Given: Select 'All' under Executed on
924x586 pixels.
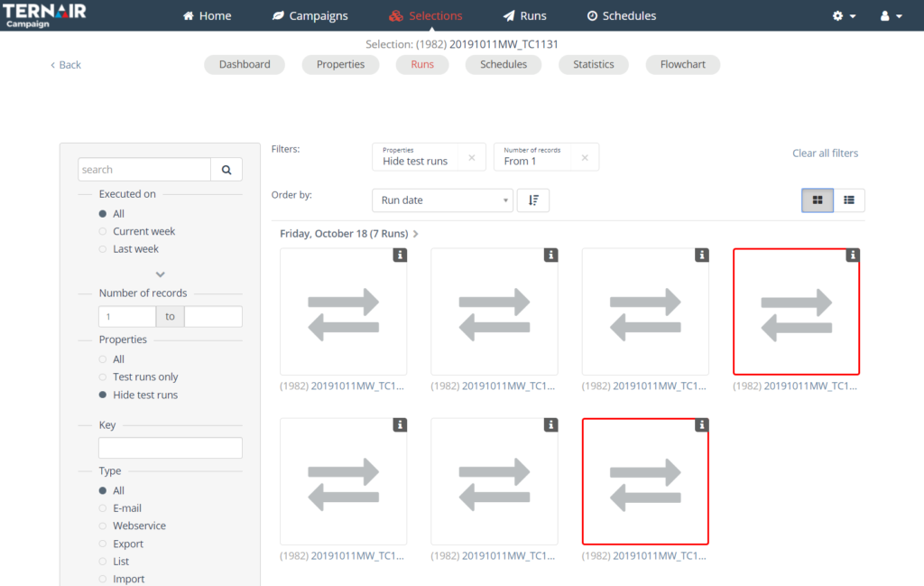Looking at the screenshot, I should coord(103,214).
